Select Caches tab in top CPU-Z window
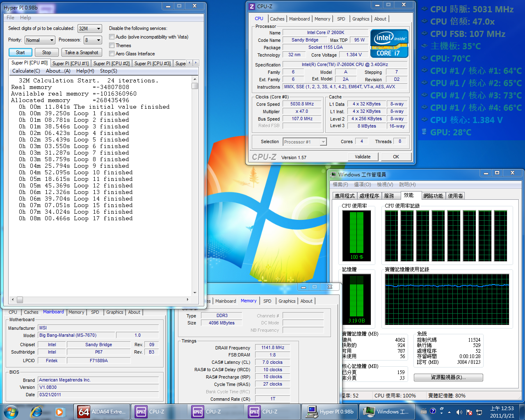525x420 pixels. coord(277,19)
